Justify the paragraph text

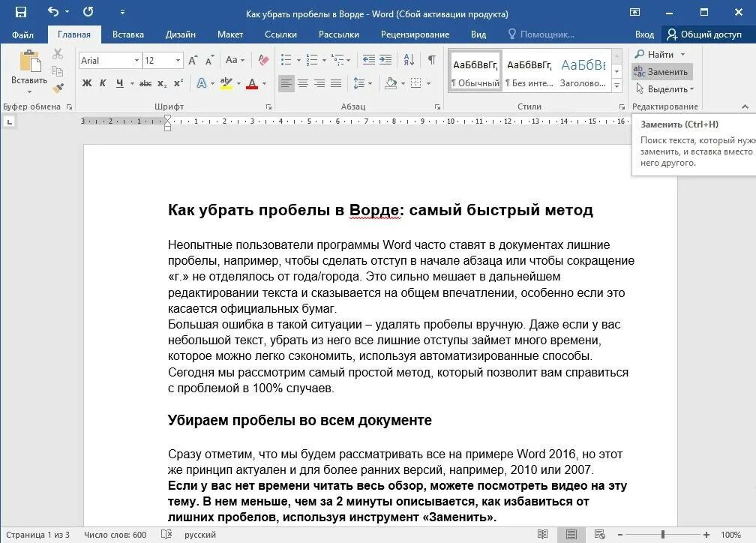click(335, 83)
